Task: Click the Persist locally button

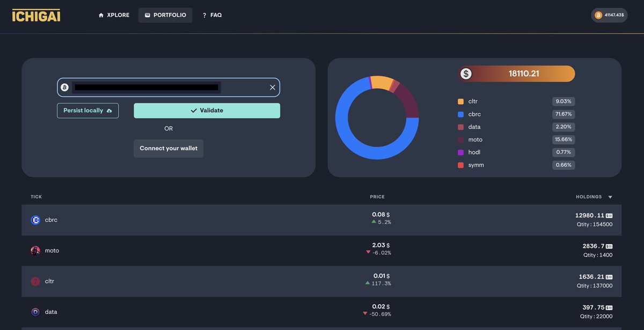Action: 88,111
